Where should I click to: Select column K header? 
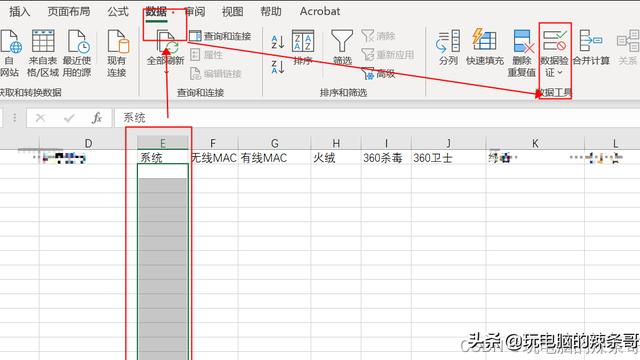pos(535,143)
